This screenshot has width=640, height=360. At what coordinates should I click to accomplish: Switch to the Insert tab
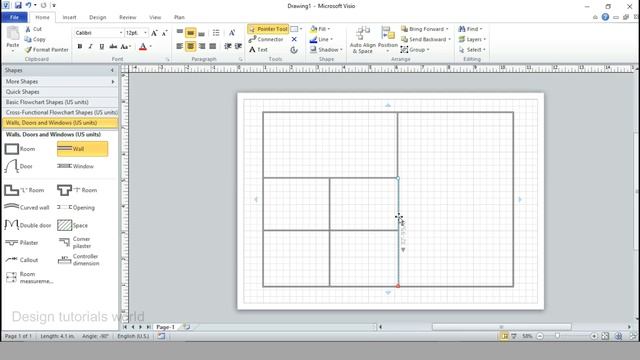(69, 18)
